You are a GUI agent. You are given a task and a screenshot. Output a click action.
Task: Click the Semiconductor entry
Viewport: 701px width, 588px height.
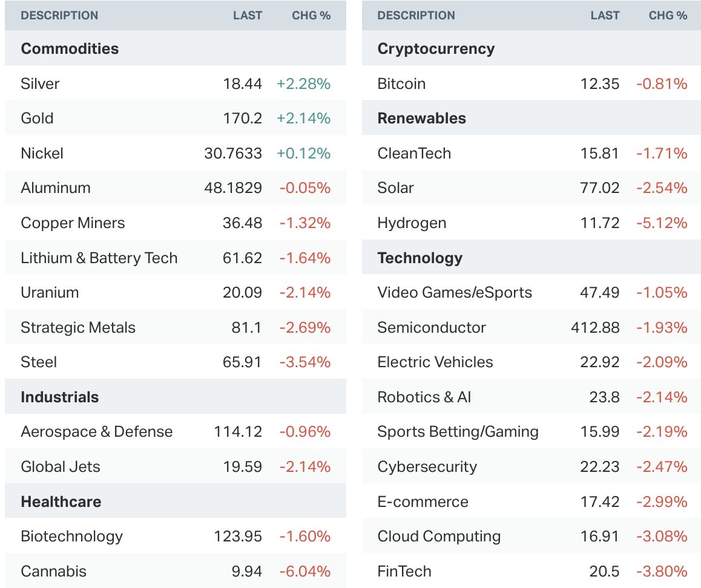(432, 328)
